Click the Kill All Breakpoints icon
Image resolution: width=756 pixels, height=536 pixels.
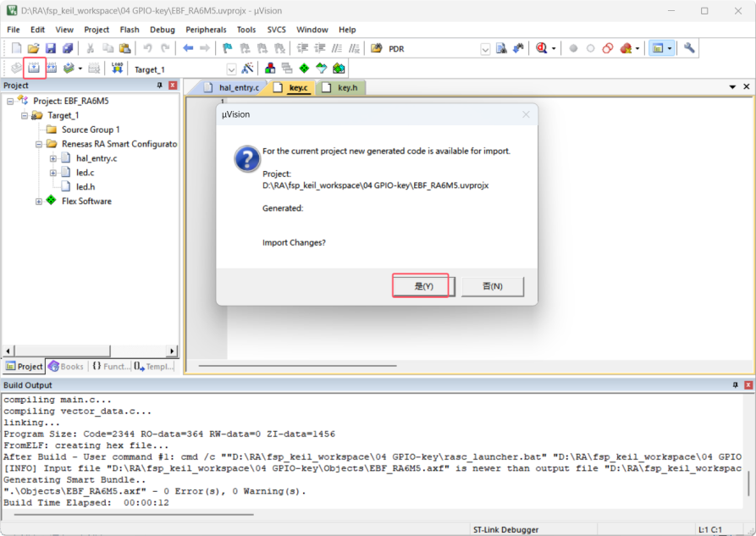pyautogui.click(x=626, y=48)
